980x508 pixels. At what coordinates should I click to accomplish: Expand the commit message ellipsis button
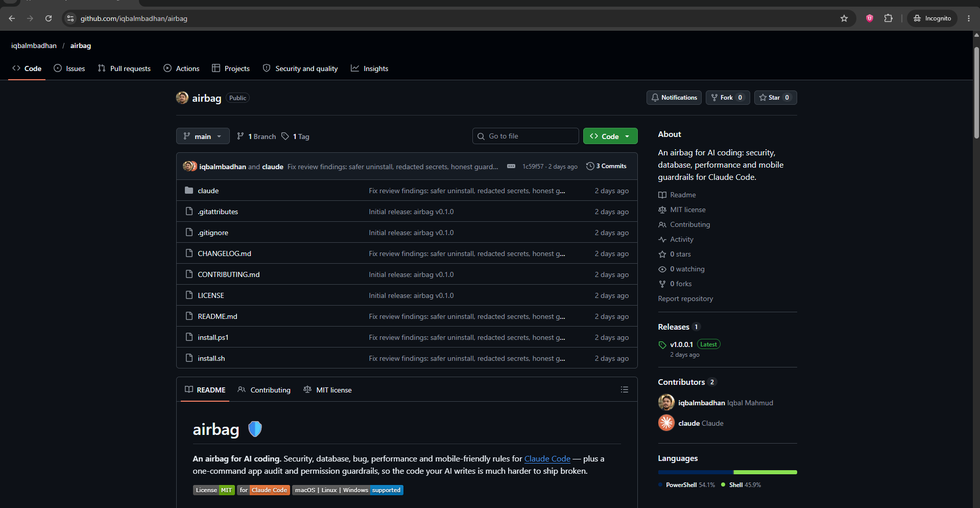coord(511,166)
